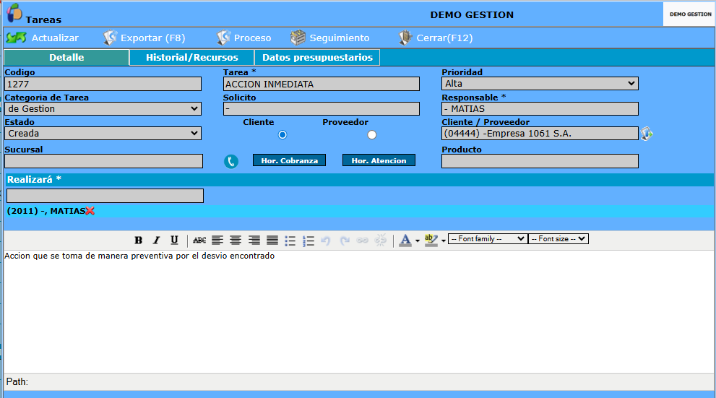Image resolution: width=716 pixels, height=398 pixels.
Task: Click the Cerrar(F12) icon
Action: click(405, 38)
